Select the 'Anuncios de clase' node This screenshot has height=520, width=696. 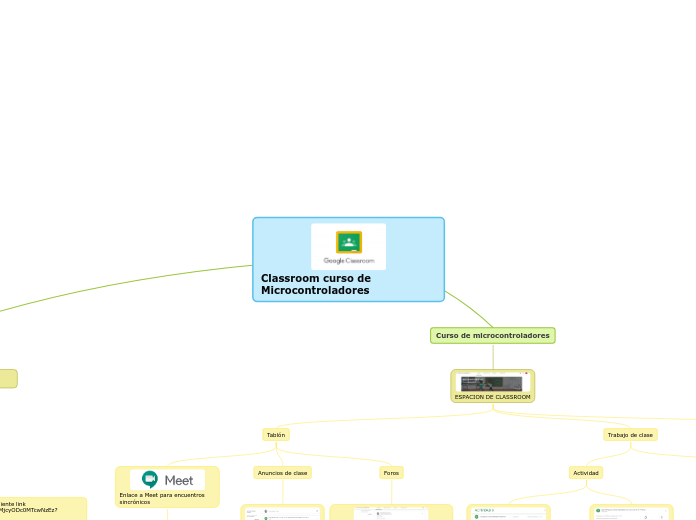click(282, 473)
